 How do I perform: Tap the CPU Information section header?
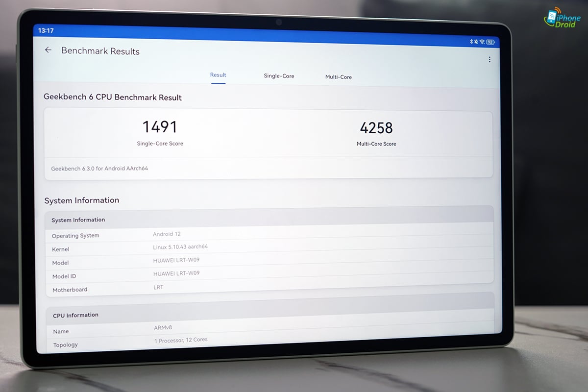[x=75, y=315]
